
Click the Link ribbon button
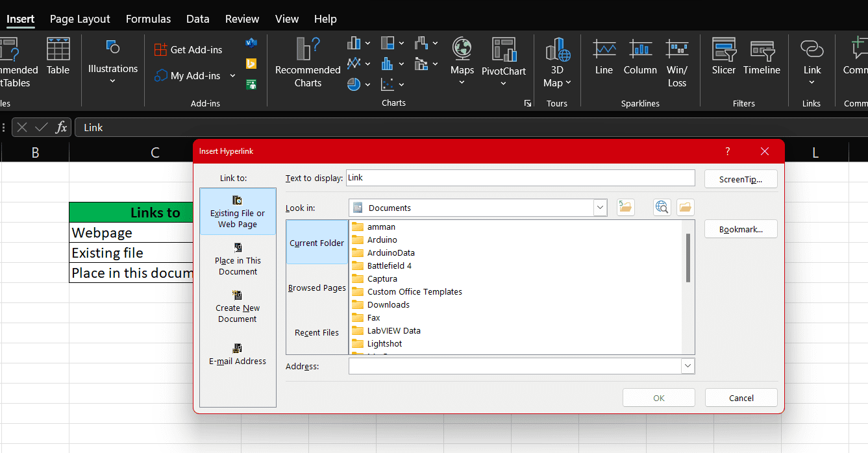812,62
